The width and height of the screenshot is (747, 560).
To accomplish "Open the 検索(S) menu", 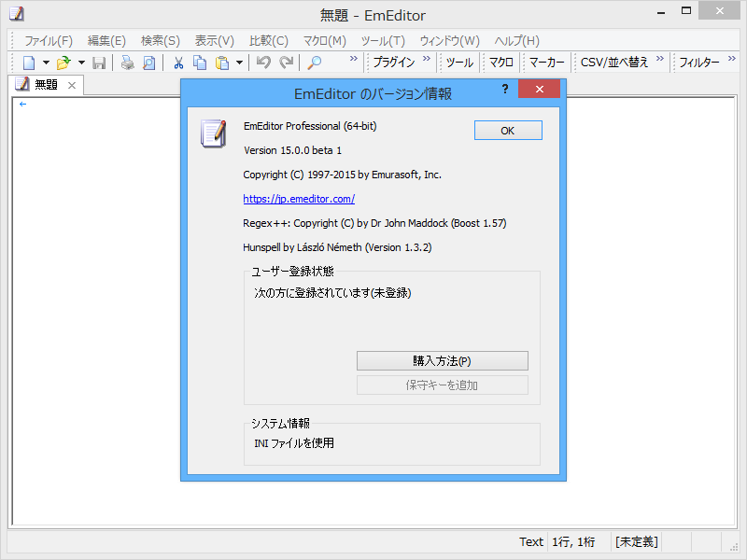I will [x=159, y=40].
